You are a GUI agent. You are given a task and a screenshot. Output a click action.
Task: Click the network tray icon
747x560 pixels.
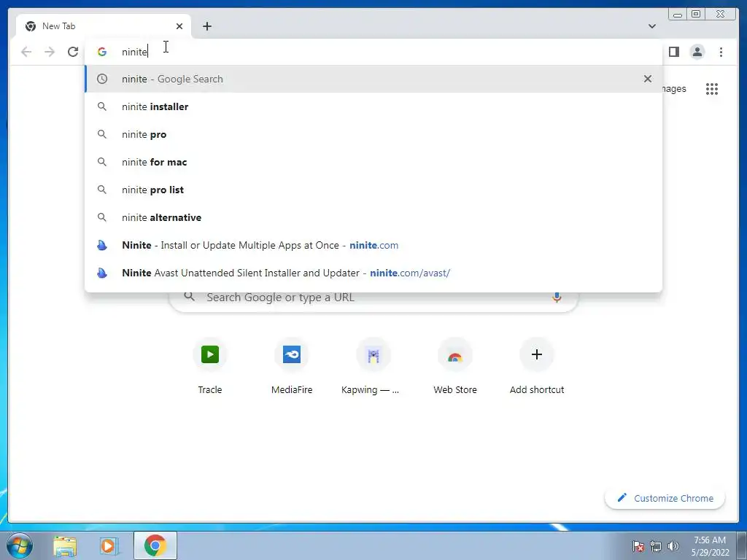coord(656,546)
